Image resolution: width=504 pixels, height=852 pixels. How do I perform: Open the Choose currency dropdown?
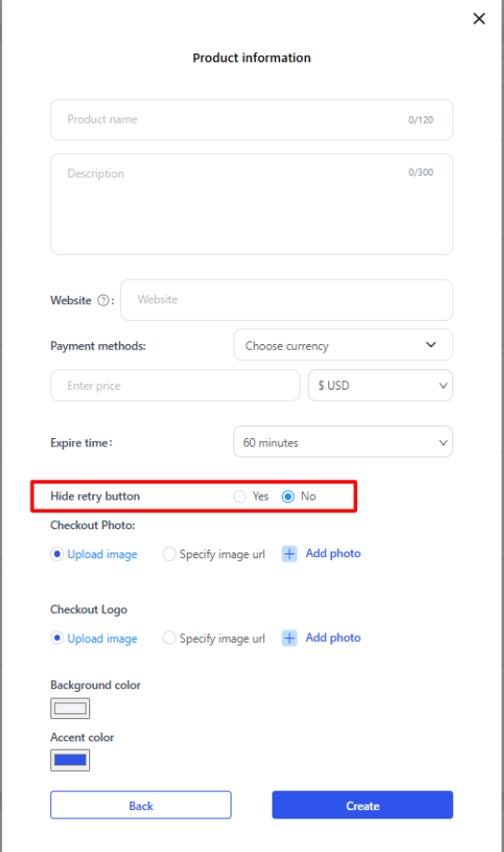tap(343, 345)
